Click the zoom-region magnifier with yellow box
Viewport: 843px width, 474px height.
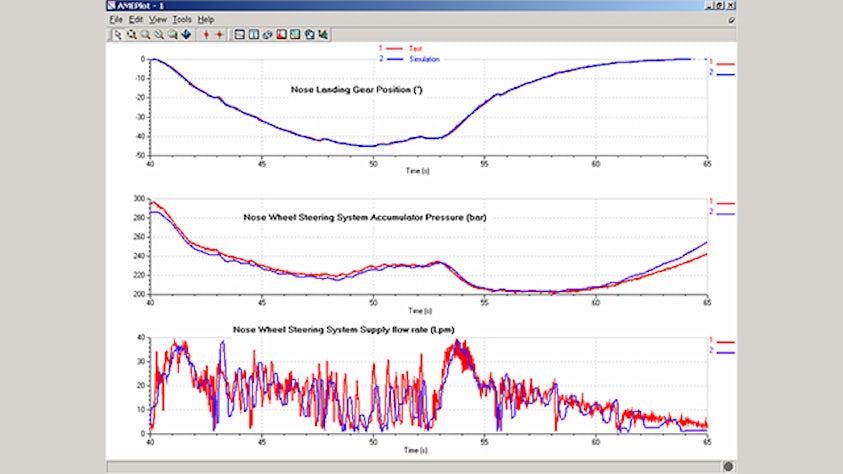point(131,35)
